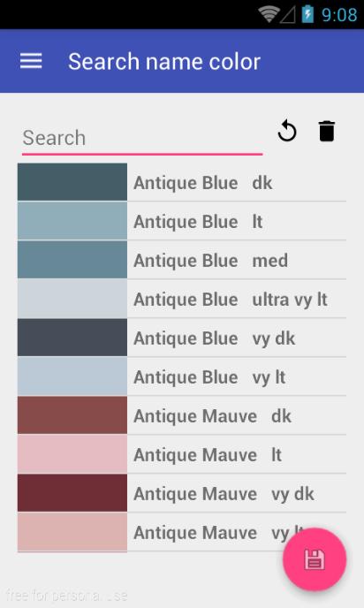Tap the 9:08 clock in status bar
The width and height of the screenshot is (364, 608).
tap(339, 15)
